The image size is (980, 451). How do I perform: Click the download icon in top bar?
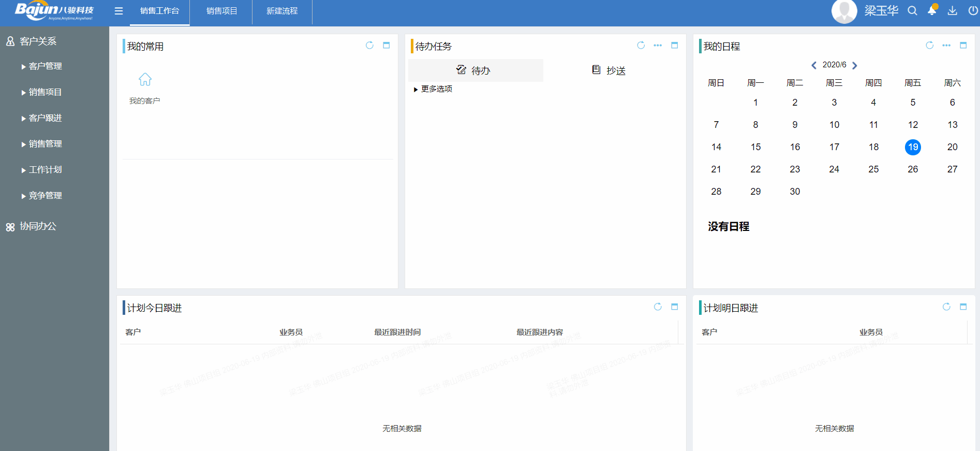[952, 11]
